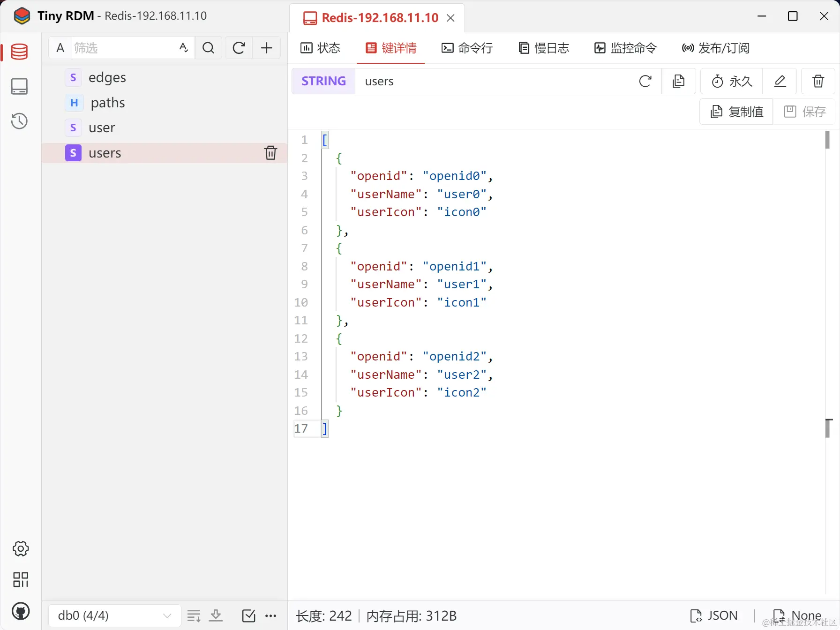Copy the key name icon
The height and width of the screenshot is (630, 840).
coord(678,81)
